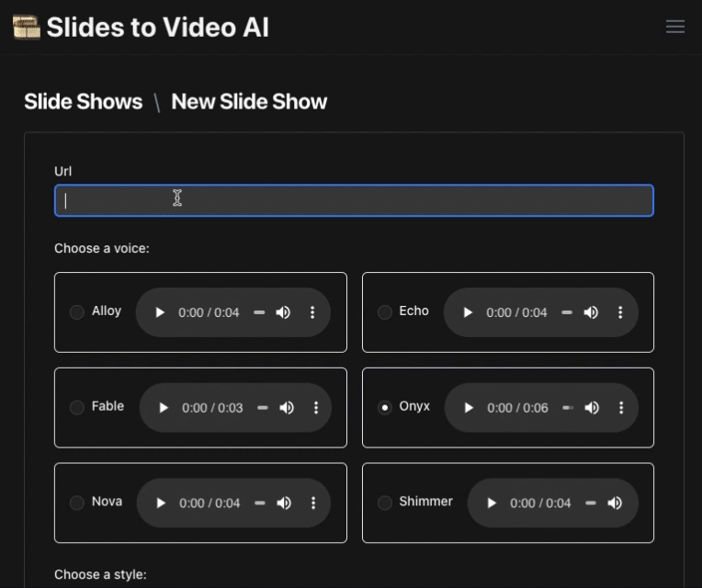Mute the Shimmer audio sample
This screenshot has height=588, width=702.
point(615,503)
